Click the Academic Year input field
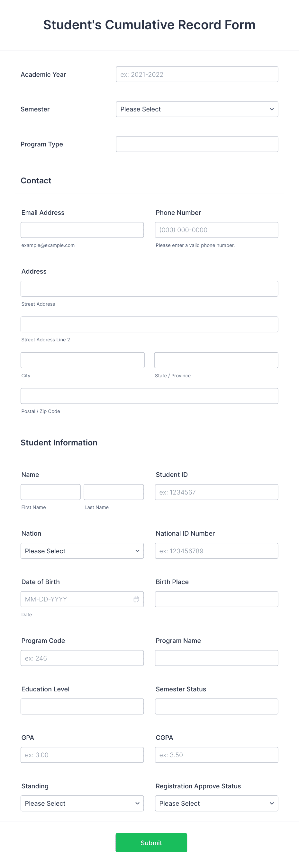Screen dimensions: 299x868 coord(197,74)
